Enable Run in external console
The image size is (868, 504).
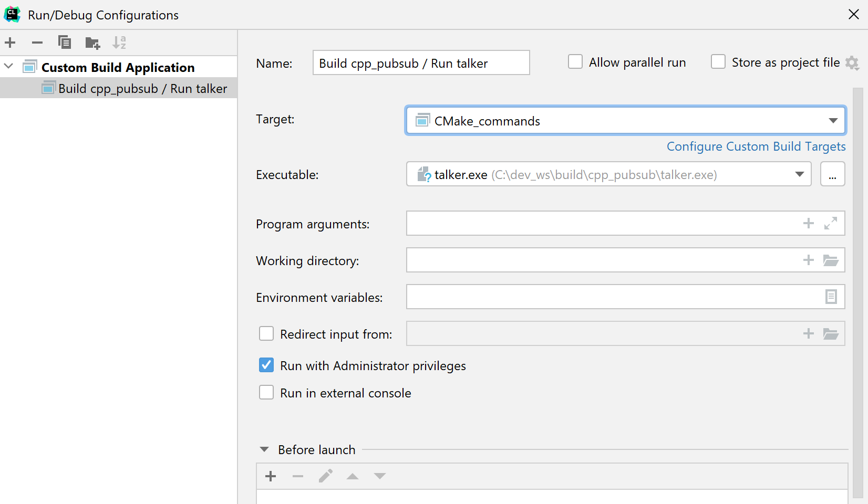[266, 392]
